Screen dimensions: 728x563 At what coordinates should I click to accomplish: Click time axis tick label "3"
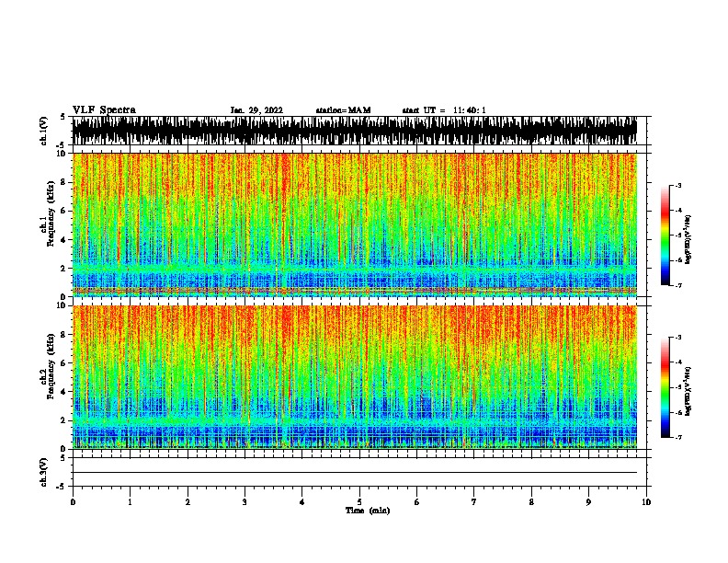point(245,502)
